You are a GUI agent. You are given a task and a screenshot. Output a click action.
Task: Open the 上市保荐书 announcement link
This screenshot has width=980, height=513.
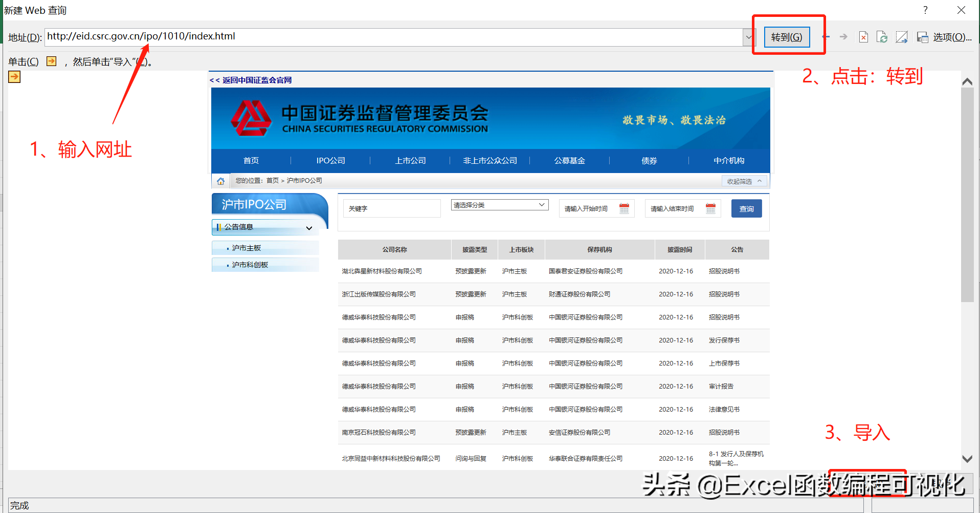click(724, 364)
